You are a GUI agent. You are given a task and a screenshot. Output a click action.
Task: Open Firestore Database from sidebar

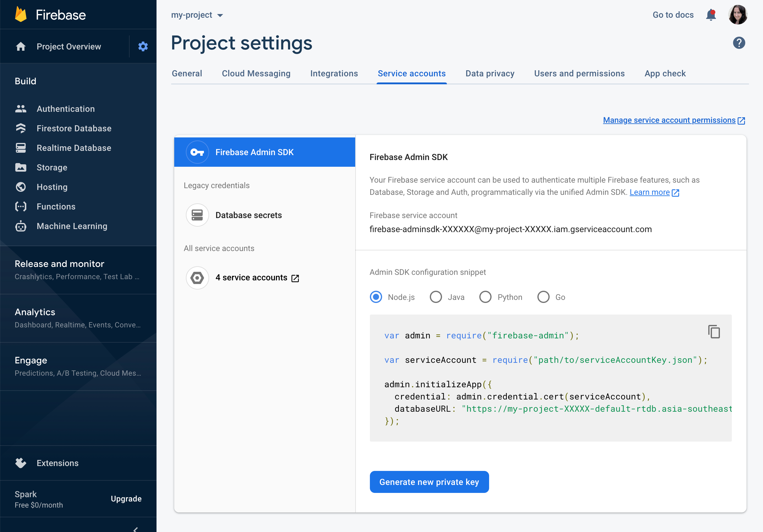coord(74,129)
